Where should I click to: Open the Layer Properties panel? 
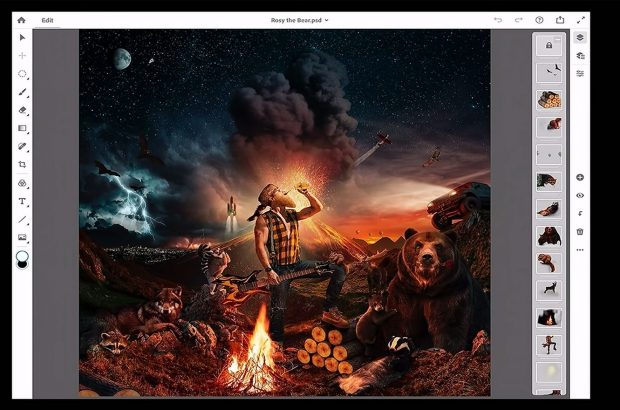(580, 74)
